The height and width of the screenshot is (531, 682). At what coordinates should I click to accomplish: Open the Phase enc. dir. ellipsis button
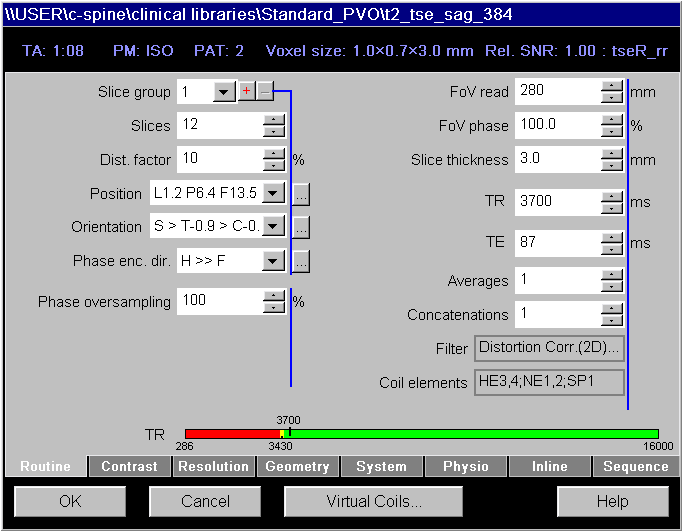pos(301,261)
